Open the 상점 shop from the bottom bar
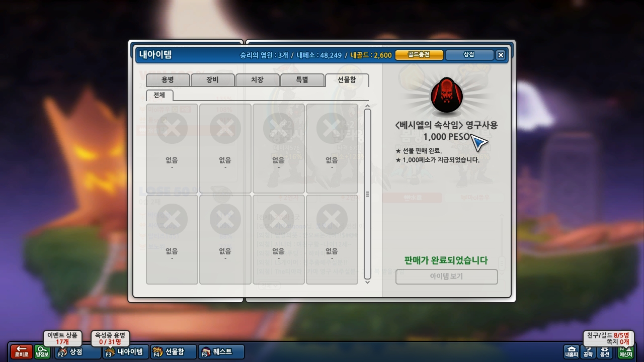This screenshot has height=362, width=644. point(78,351)
